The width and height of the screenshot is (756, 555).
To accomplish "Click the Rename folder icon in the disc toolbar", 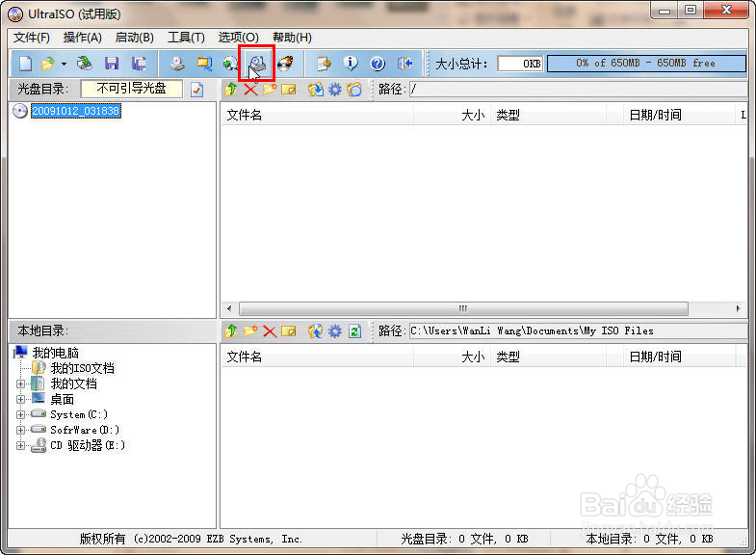I will click(x=288, y=90).
